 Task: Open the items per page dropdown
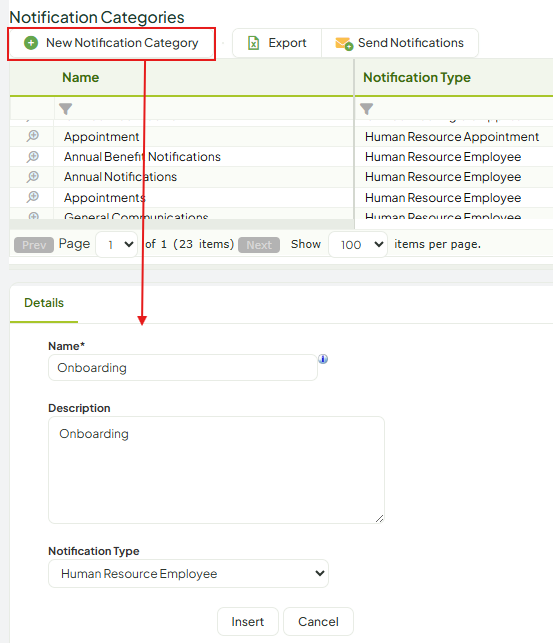click(358, 244)
